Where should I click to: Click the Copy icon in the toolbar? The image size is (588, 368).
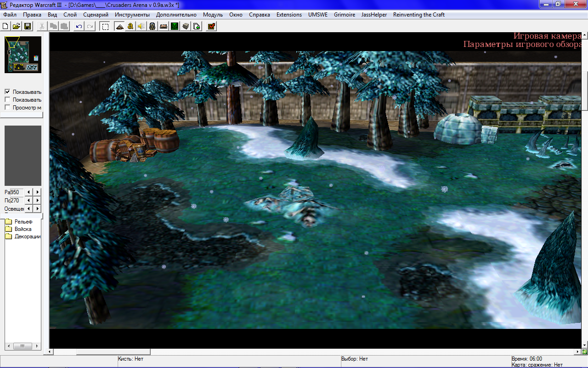click(x=53, y=26)
